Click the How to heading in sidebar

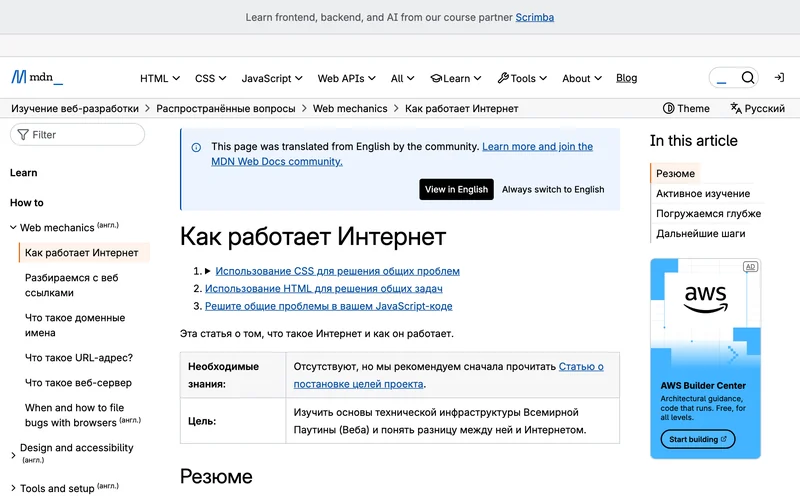click(x=27, y=203)
